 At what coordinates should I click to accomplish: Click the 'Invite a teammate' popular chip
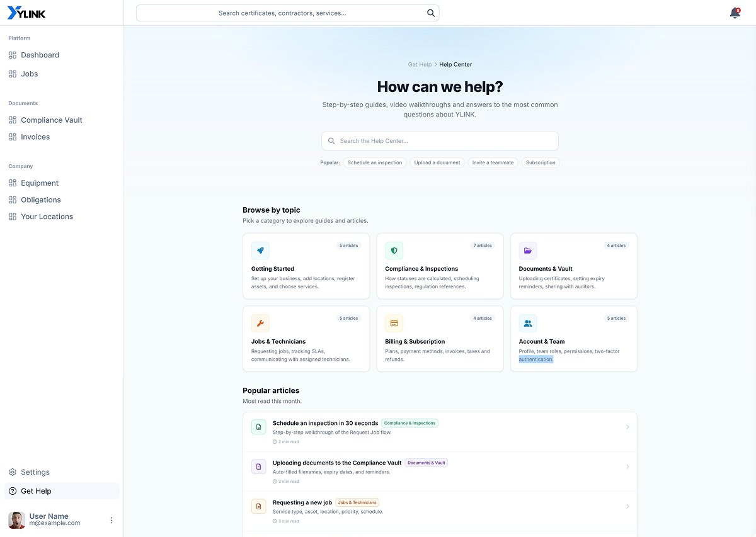[x=493, y=162]
